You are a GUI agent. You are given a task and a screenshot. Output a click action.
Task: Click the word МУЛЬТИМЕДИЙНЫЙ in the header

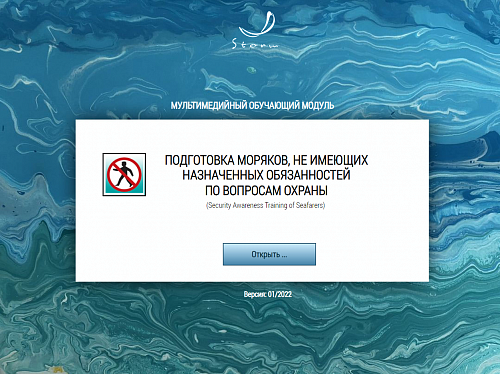coord(209,106)
